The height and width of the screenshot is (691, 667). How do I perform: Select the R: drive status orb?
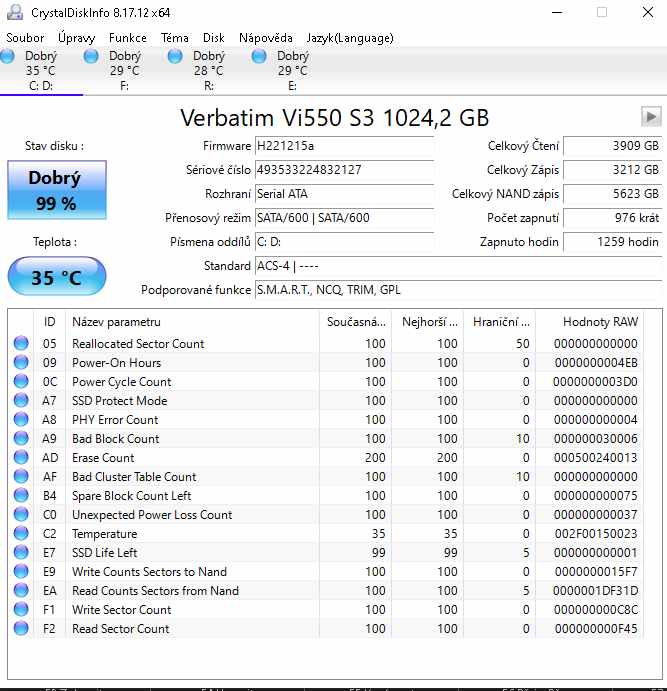click(176, 57)
